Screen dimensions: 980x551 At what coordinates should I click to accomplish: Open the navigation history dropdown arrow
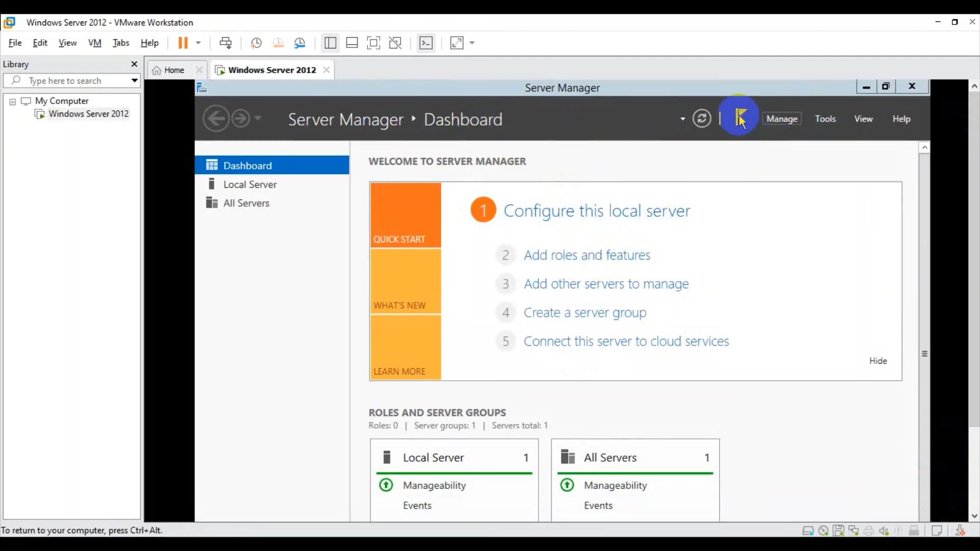point(258,118)
